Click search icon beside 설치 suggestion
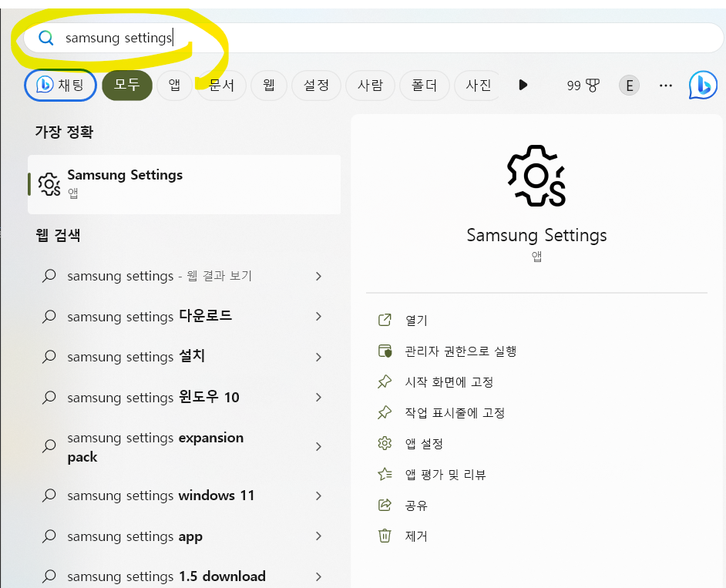Viewport: 726px width, 588px height. 49,357
